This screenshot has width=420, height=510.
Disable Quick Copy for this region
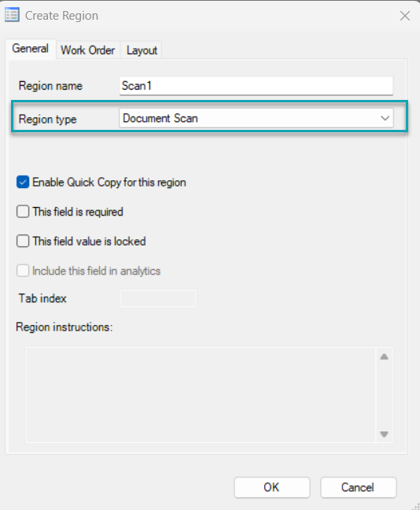23,182
